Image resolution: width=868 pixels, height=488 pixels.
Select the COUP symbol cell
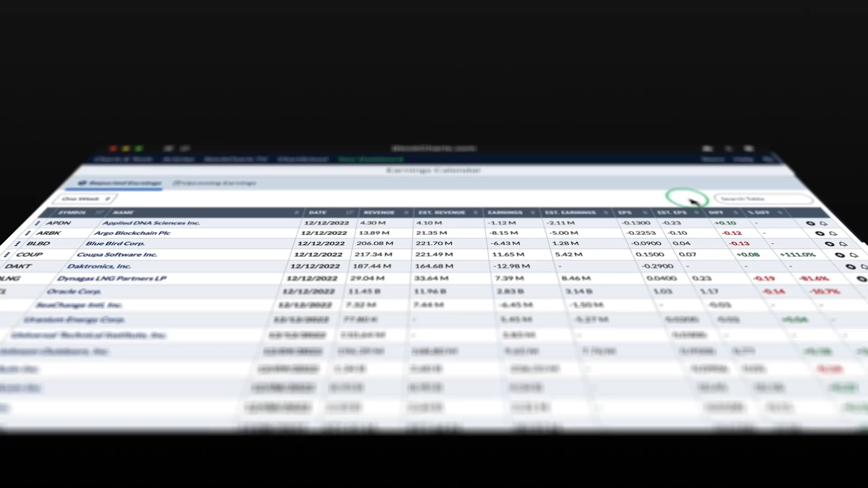tap(29, 255)
